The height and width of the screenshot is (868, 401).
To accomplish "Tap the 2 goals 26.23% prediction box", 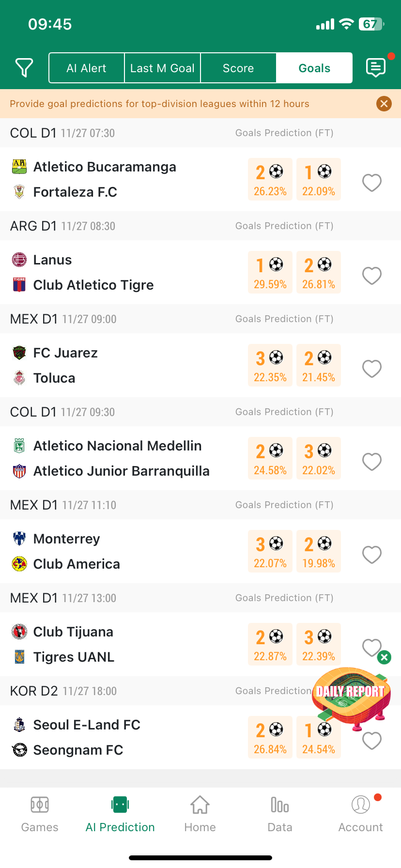I will pos(270,179).
